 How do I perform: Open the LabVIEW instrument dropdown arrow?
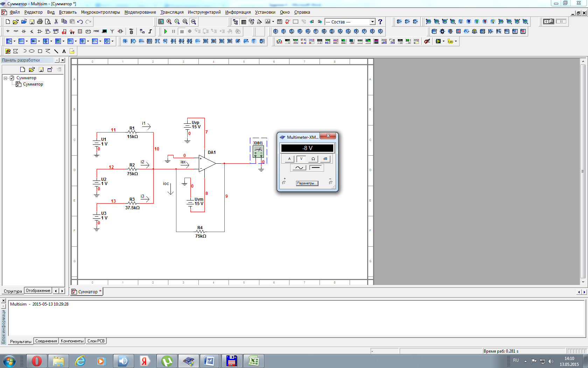point(443,41)
